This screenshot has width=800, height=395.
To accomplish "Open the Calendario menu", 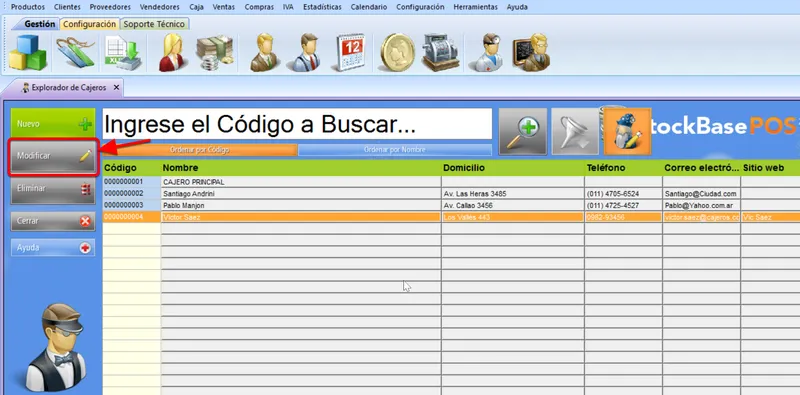I will 369,7.
